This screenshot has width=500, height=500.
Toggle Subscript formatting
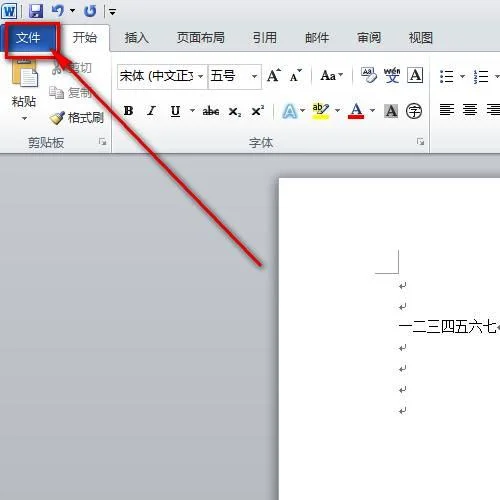pos(235,111)
